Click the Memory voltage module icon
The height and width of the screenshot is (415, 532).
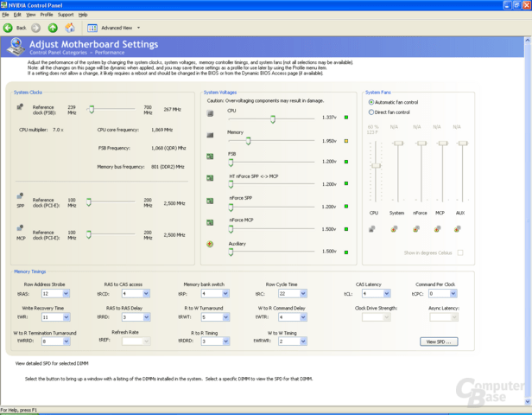[211, 135]
